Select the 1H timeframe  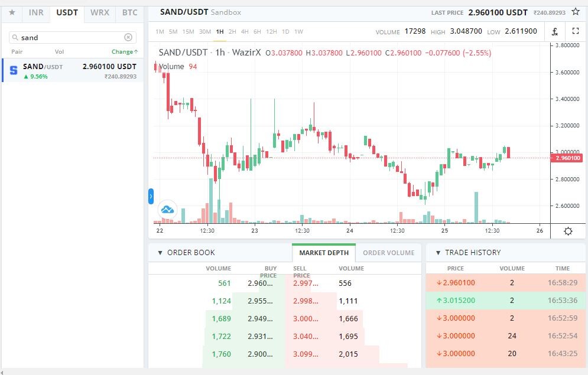click(x=220, y=32)
